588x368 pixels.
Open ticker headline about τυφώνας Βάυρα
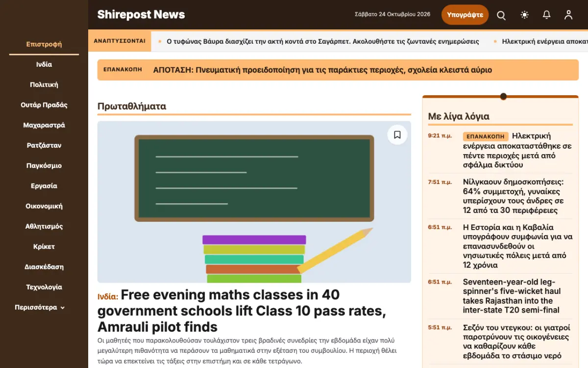click(x=323, y=41)
